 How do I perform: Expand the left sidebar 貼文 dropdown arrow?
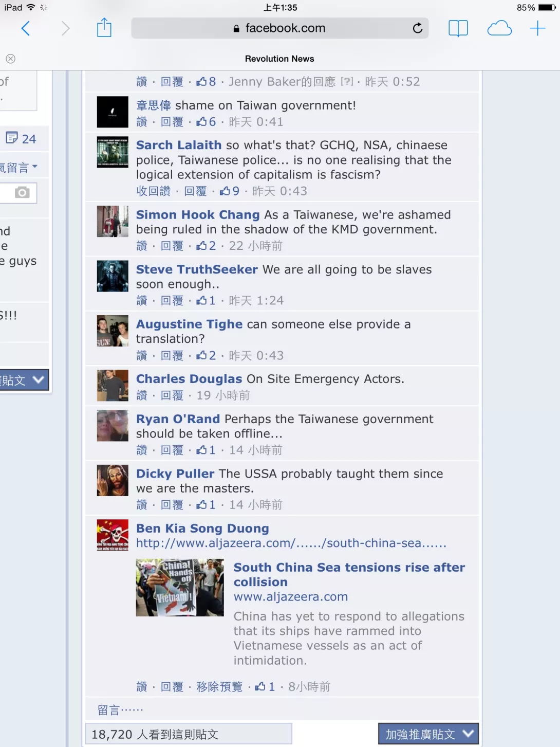click(x=38, y=380)
